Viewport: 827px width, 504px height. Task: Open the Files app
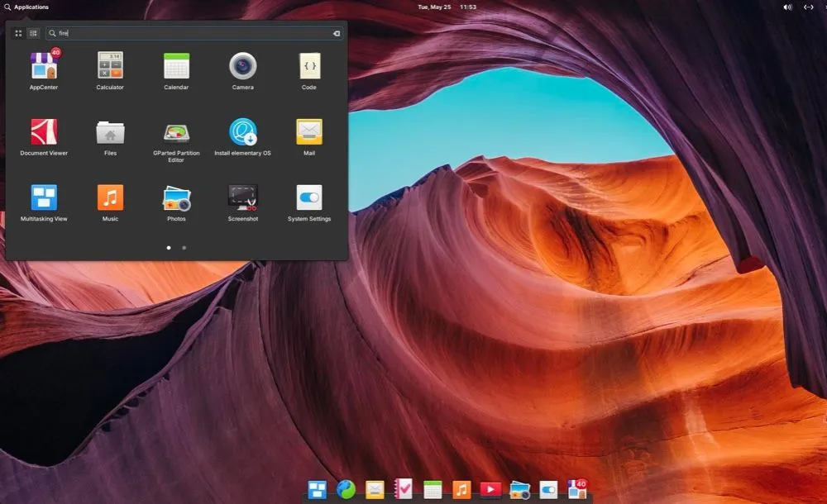point(110,136)
